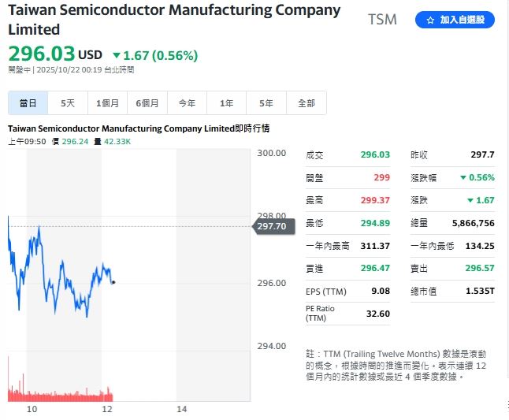
Task: Select the 1年 range tab
Action: point(227,103)
